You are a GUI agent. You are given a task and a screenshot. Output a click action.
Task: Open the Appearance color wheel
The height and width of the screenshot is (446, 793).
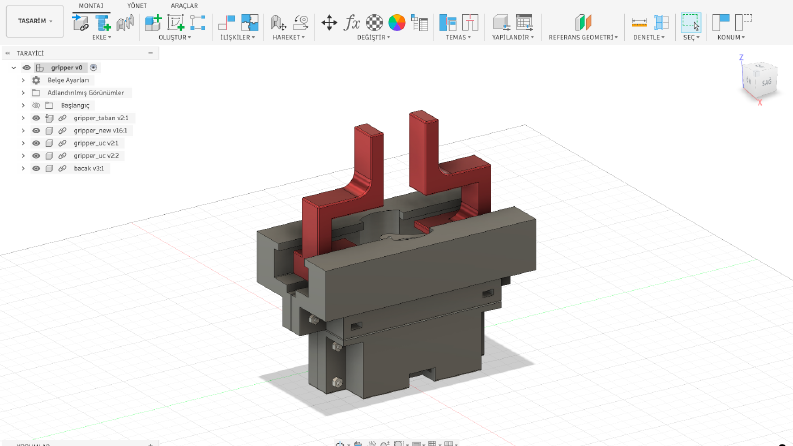coord(397,23)
